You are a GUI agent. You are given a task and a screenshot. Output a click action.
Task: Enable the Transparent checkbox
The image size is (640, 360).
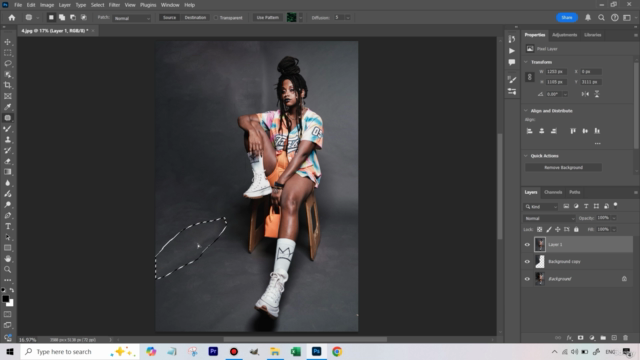pos(216,18)
